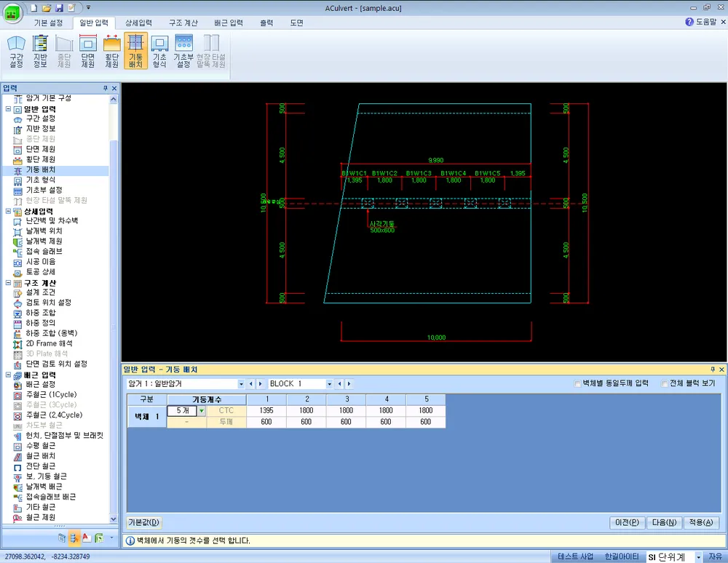Select the 단면 제원 ribbon icon
The width and height of the screenshot is (728, 563).
(88, 51)
